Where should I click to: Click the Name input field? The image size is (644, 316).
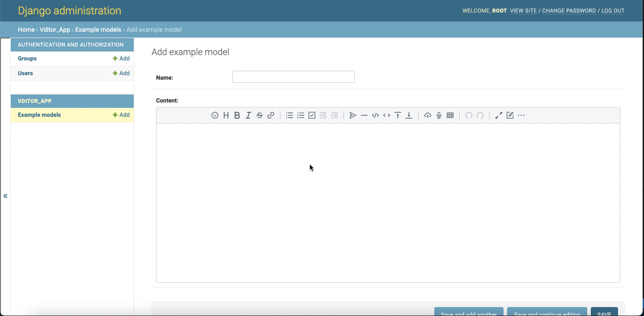(293, 77)
